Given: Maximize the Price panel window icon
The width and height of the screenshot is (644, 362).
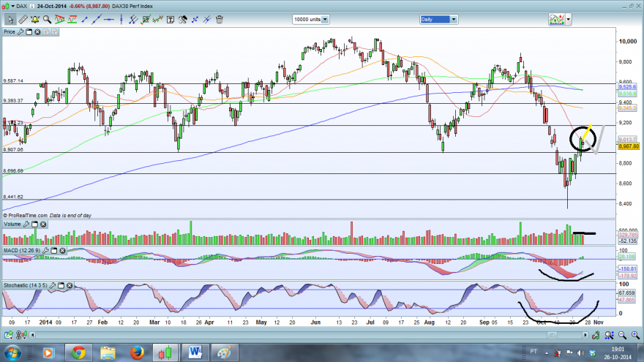Looking at the screenshot, I should coord(29,31).
